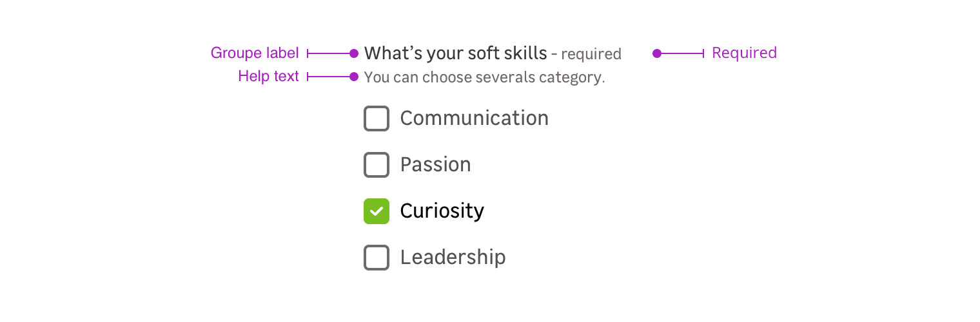Viewport: 980px width, 322px height.
Task: Check the Communication checkbox
Action: point(377,118)
